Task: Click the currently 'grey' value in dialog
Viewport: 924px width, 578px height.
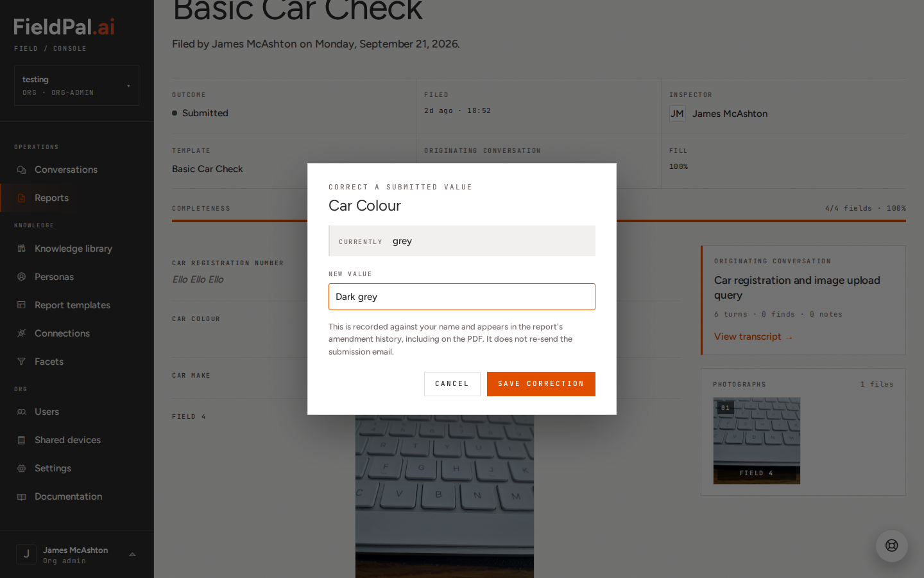Action: click(x=402, y=241)
